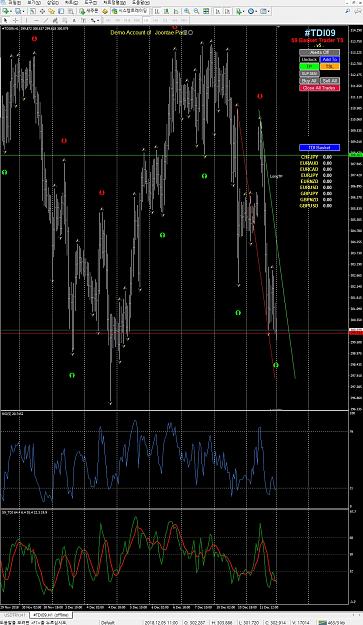The image size is (363, 625).
Task: Click the EURJPY basket row
Action: 316,175
